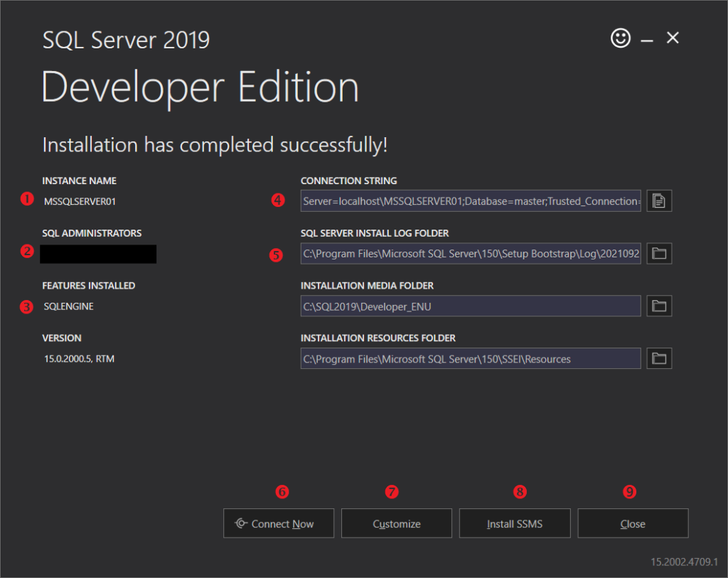Click the VERSION label
The image size is (728, 578).
point(62,338)
